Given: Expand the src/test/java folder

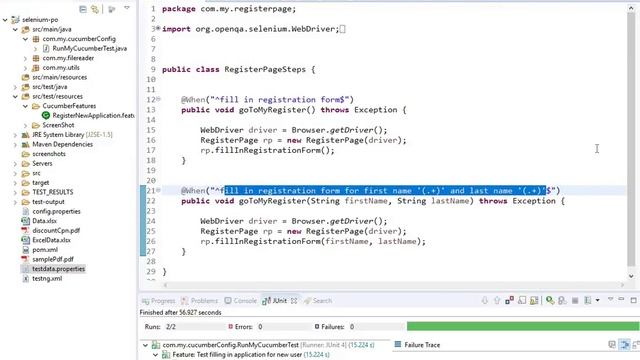Looking at the screenshot, I should pos(15,87).
